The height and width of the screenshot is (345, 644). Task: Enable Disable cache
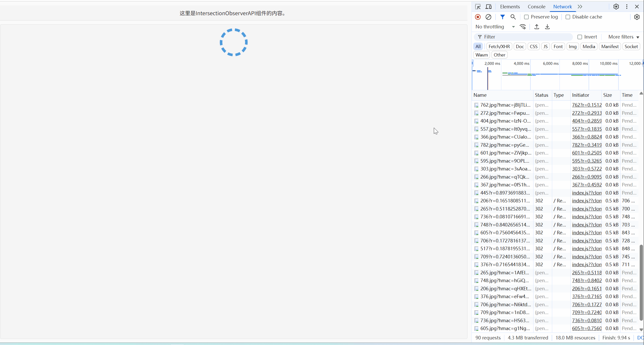click(568, 17)
